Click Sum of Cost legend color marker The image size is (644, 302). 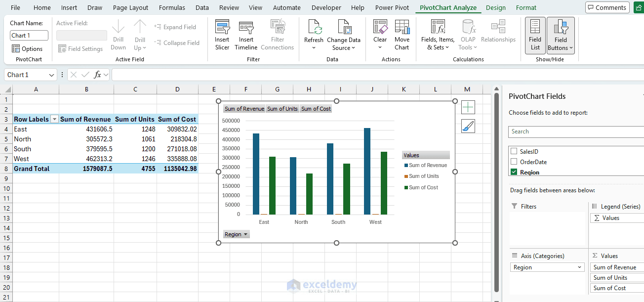[406, 187]
